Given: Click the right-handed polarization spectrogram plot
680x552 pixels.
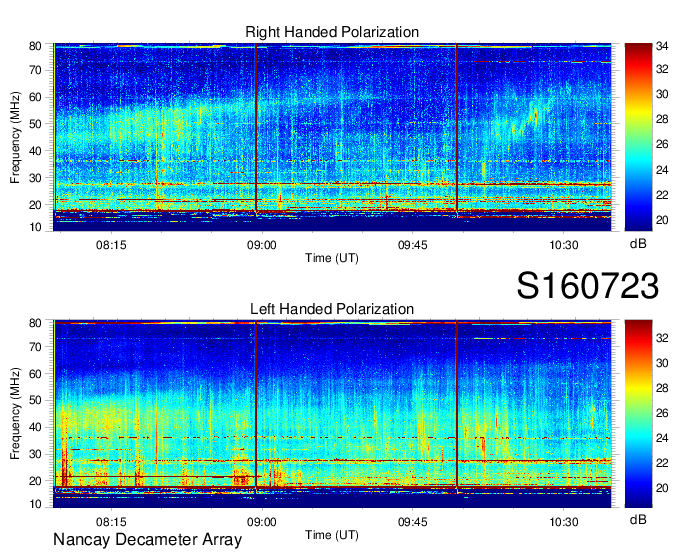Looking at the screenshot, I should [332, 137].
